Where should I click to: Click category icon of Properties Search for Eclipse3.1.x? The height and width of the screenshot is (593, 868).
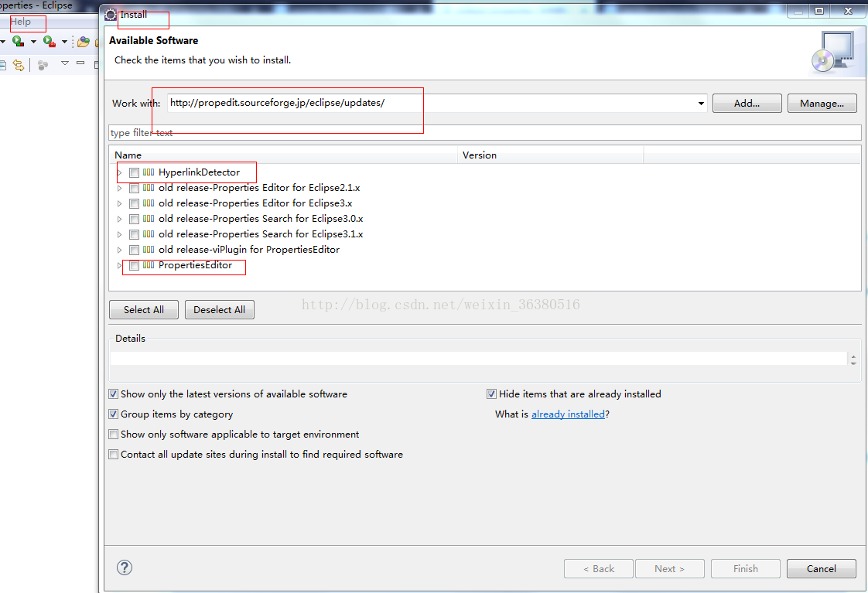(x=149, y=234)
